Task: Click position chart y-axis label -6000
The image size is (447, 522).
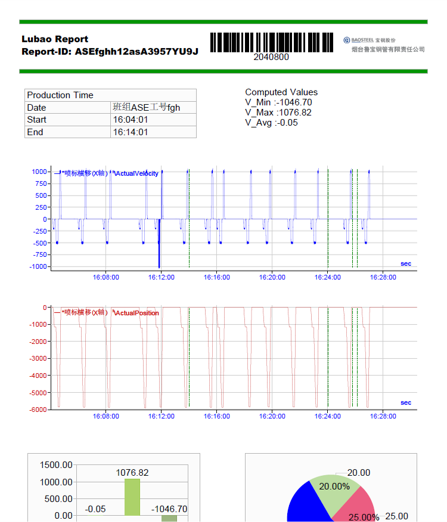Action: click(38, 409)
